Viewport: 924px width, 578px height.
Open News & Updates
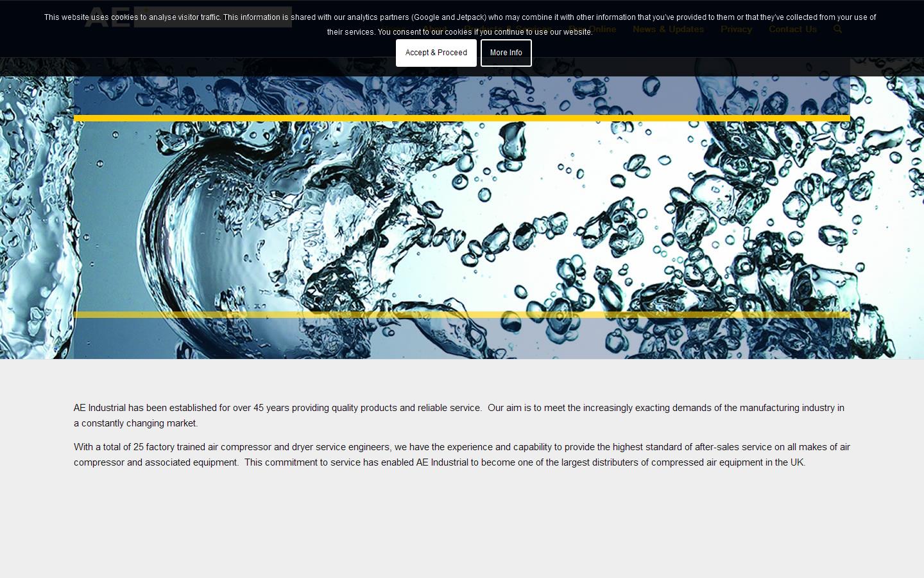click(x=668, y=30)
